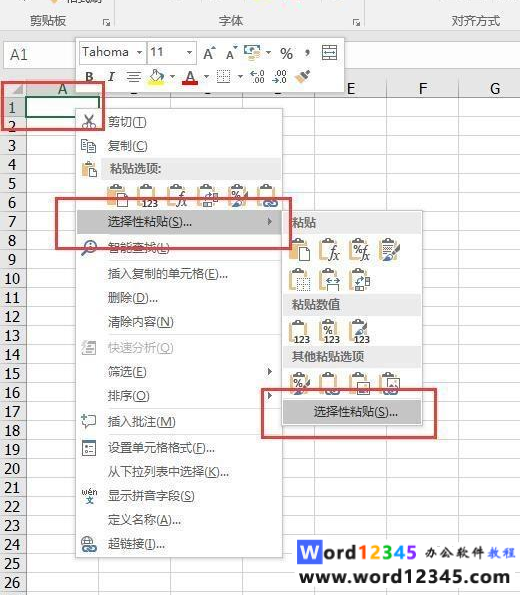Viewport: 520px width, 595px height.
Task: Open the 字体 group dialog launcher
Action: pyautogui.click(x=356, y=23)
